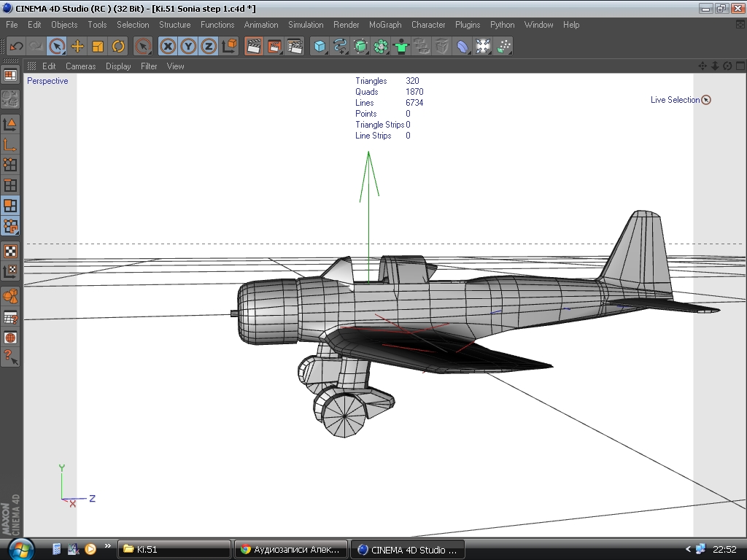The height and width of the screenshot is (560, 747).
Task: Click the viewport maximize toggle icon
Action: coord(739,66)
